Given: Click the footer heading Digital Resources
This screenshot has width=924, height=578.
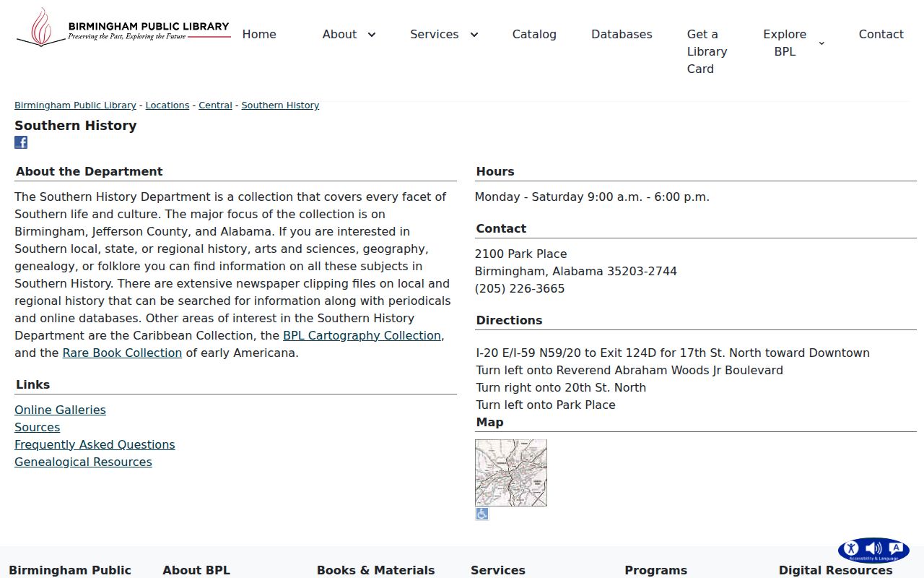Looking at the screenshot, I should [x=835, y=570].
